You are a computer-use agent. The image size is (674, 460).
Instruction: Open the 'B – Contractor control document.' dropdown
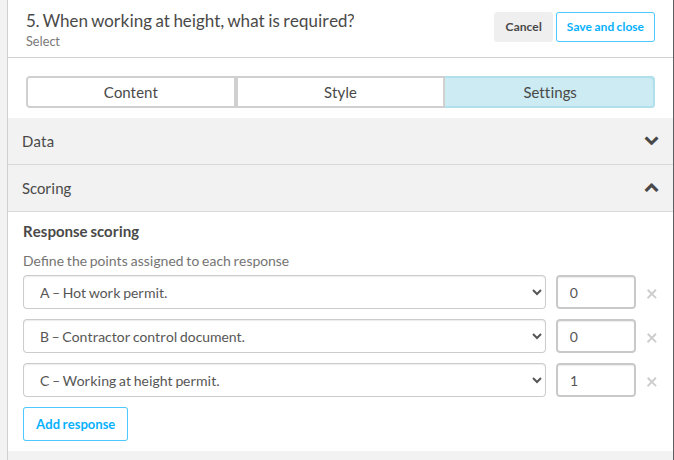click(284, 336)
